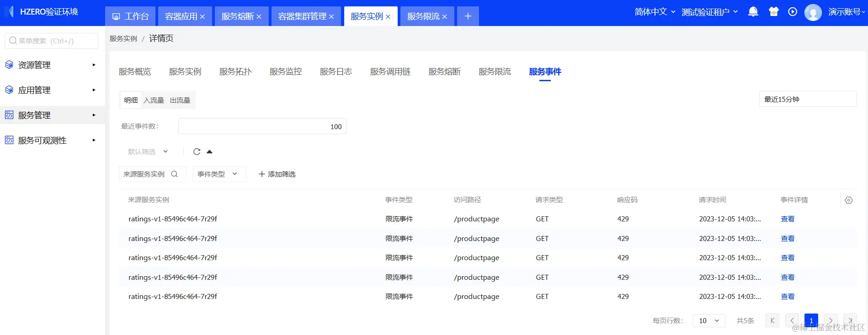Select the 明细 view toggle

pyautogui.click(x=131, y=100)
